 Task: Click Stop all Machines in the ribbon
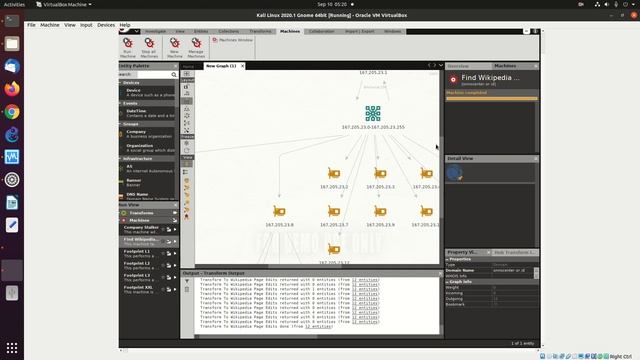[x=149, y=47]
